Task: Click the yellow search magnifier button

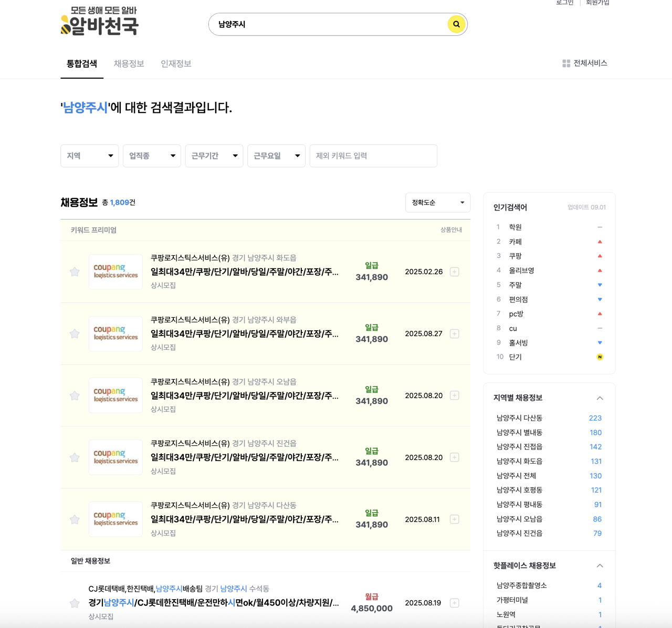Action: pyautogui.click(x=456, y=24)
